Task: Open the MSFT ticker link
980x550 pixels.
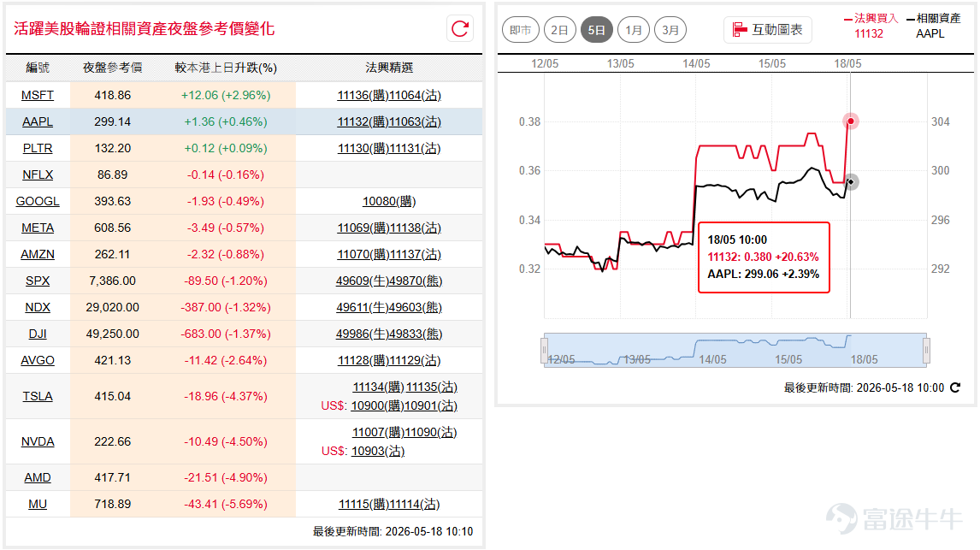Action: pyautogui.click(x=38, y=95)
